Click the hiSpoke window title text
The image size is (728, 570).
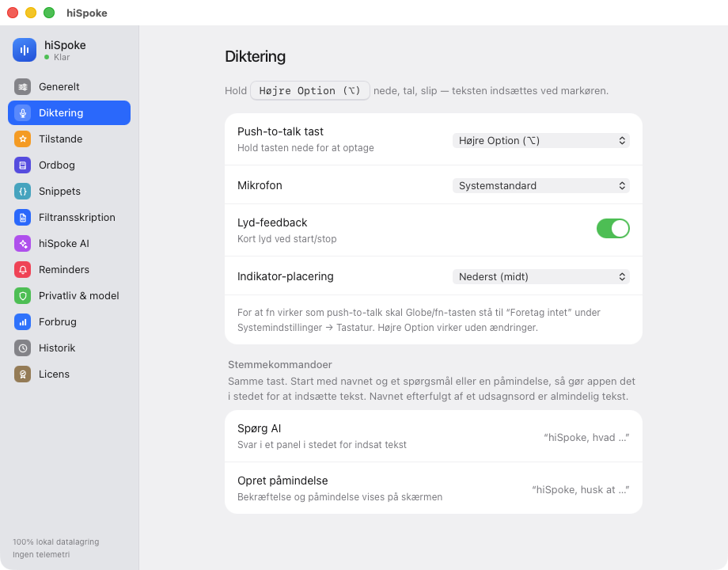[87, 13]
